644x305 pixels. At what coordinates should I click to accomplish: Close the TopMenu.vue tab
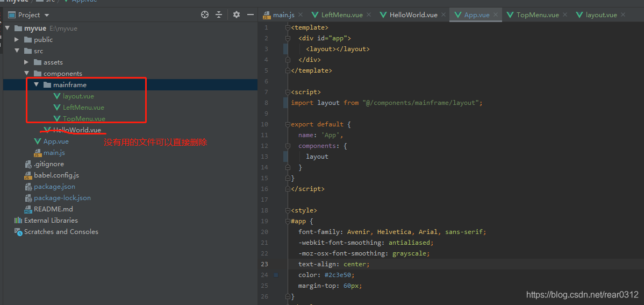565,15
